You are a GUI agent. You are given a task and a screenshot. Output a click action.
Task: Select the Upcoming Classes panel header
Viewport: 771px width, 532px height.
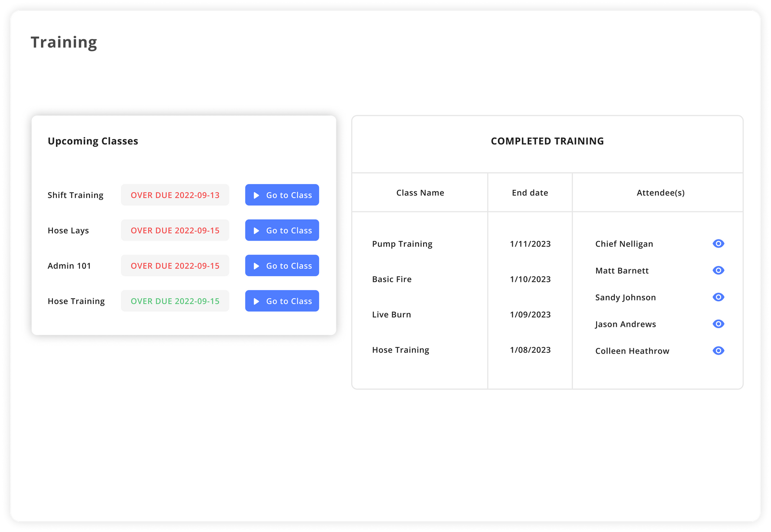click(93, 141)
